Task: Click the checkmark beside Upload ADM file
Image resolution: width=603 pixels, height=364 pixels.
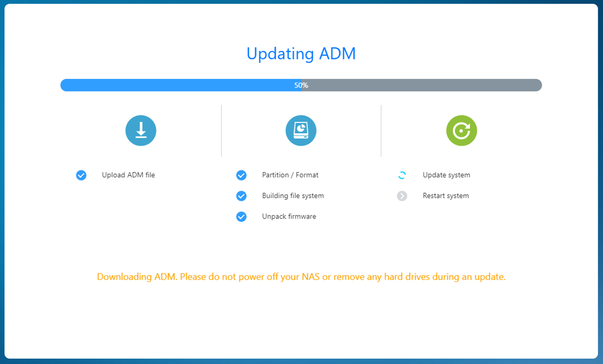Action: pos(81,175)
